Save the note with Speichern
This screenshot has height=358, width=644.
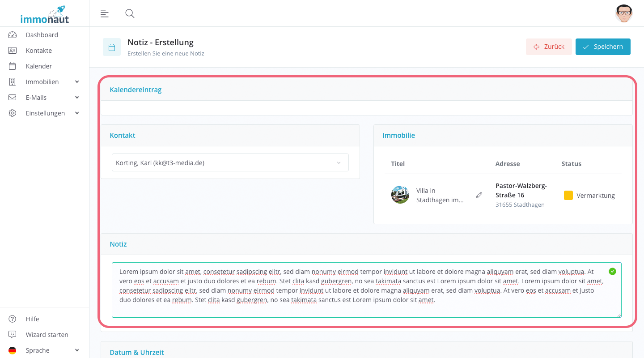coord(602,47)
